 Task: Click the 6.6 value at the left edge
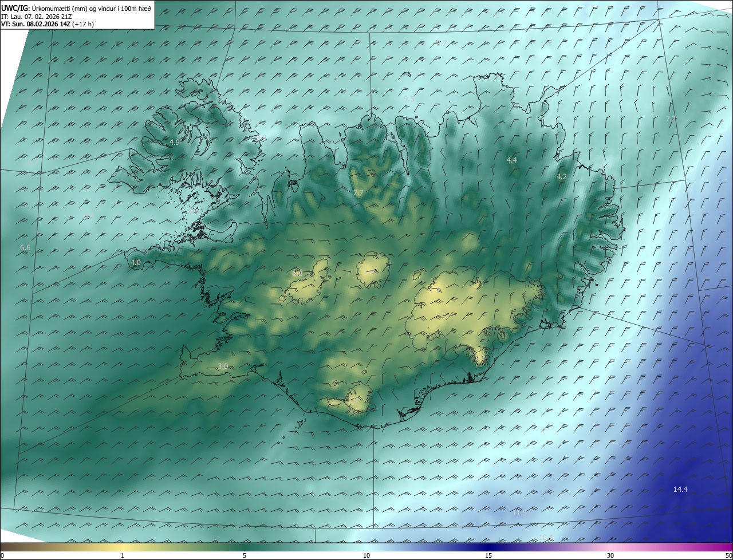point(25,248)
